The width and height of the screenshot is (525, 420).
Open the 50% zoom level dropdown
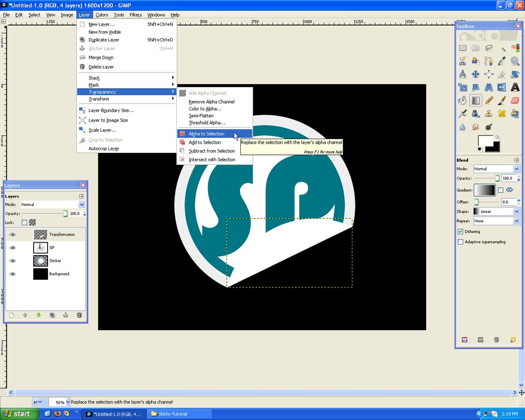click(x=59, y=402)
